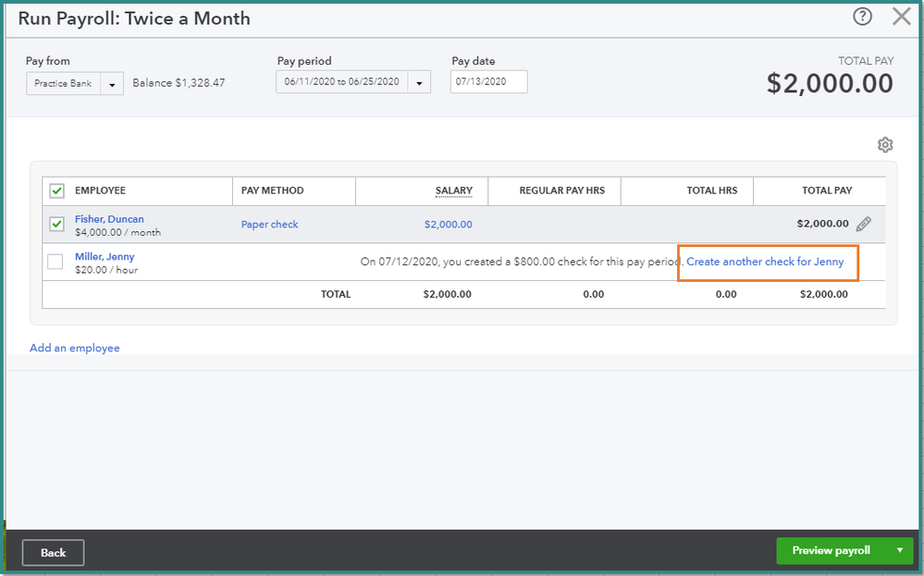Open payroll table settings gear
Image resolution: width=924 pixels, height=576 pixels.
click(x=885, y=145)
